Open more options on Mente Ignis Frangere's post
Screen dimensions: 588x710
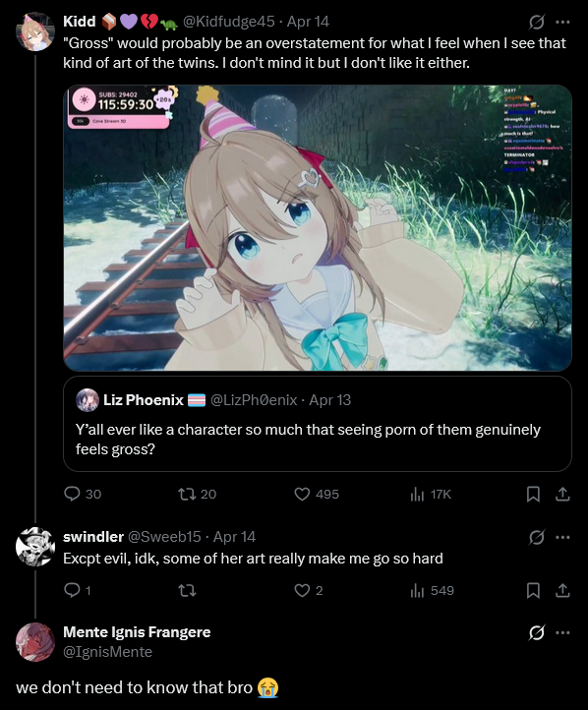(x=562, y=632)
